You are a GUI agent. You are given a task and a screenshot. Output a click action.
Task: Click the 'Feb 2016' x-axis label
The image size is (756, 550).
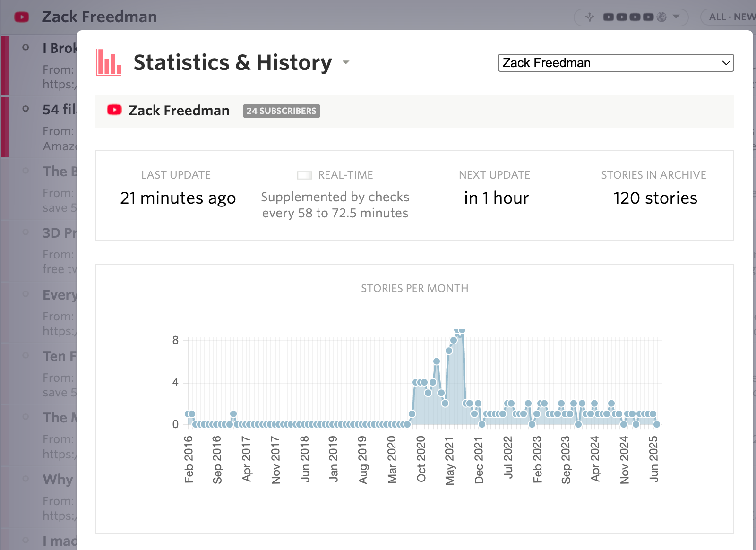click(189, 460)
